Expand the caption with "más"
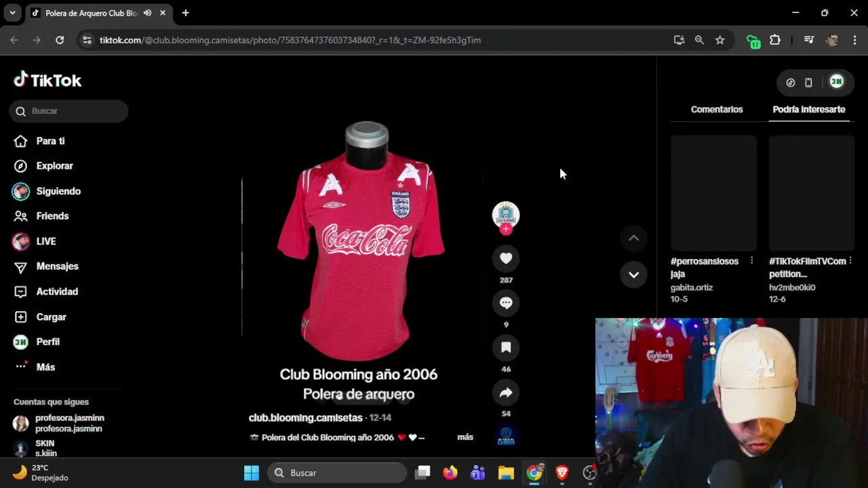Screen dimensions: 868x488 465,437
